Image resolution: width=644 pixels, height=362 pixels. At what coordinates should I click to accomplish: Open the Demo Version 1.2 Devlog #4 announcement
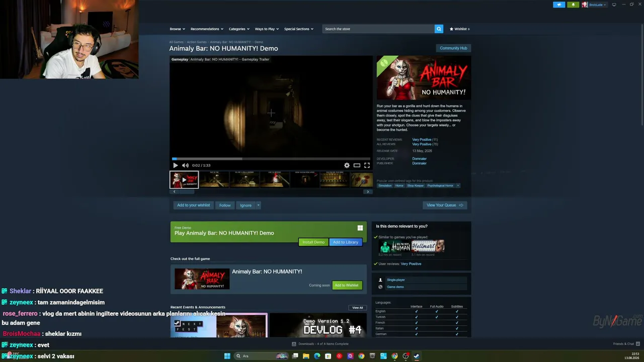318,325
